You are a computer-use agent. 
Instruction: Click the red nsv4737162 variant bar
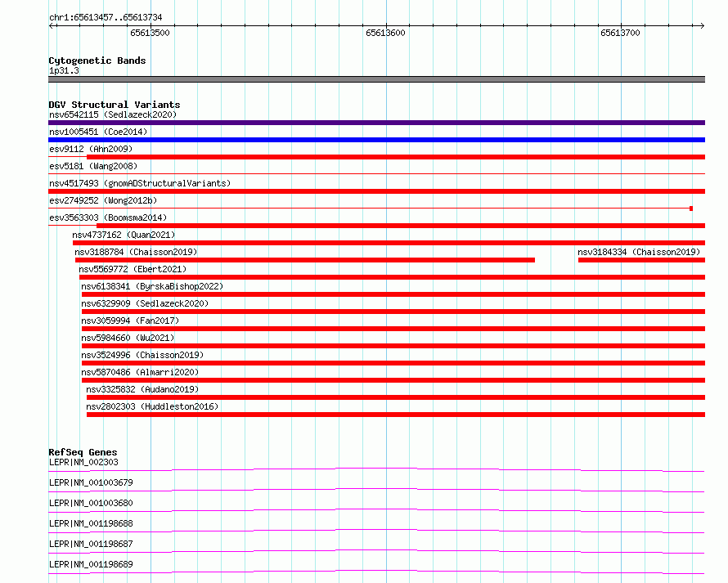coord(389,243)
